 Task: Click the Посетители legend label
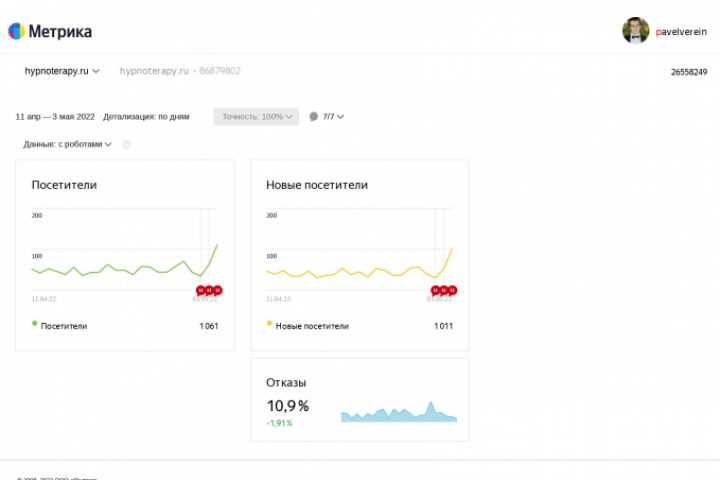tap(64, 326)
